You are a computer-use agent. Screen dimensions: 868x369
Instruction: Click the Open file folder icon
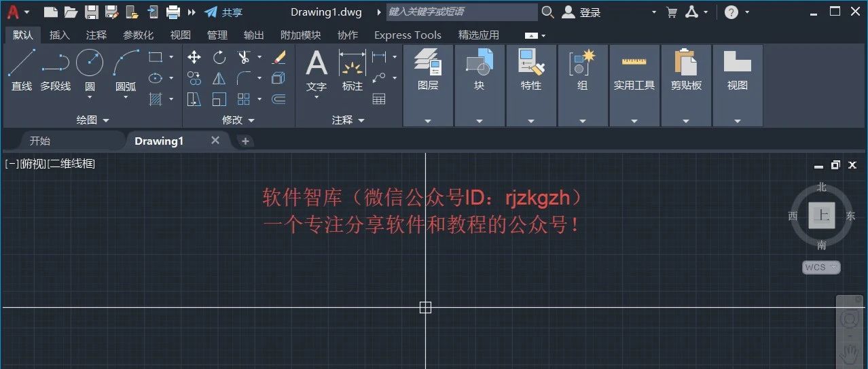[x=71, y=12]
